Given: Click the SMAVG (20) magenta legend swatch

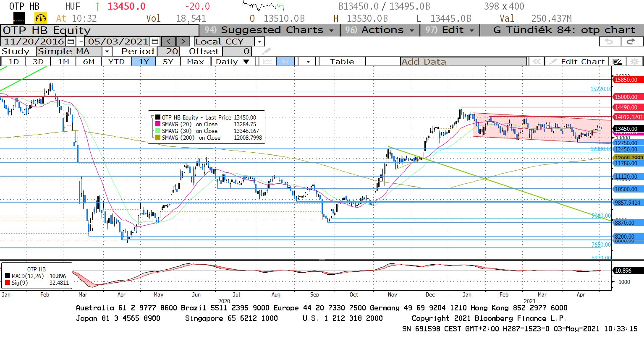Looking at the screenshot, I should click(158, 124).
